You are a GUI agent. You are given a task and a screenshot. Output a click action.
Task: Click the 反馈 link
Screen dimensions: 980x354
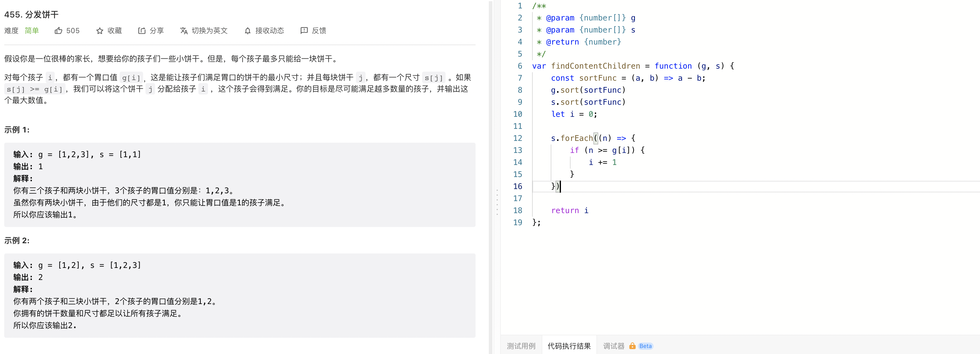coord(319,31)
